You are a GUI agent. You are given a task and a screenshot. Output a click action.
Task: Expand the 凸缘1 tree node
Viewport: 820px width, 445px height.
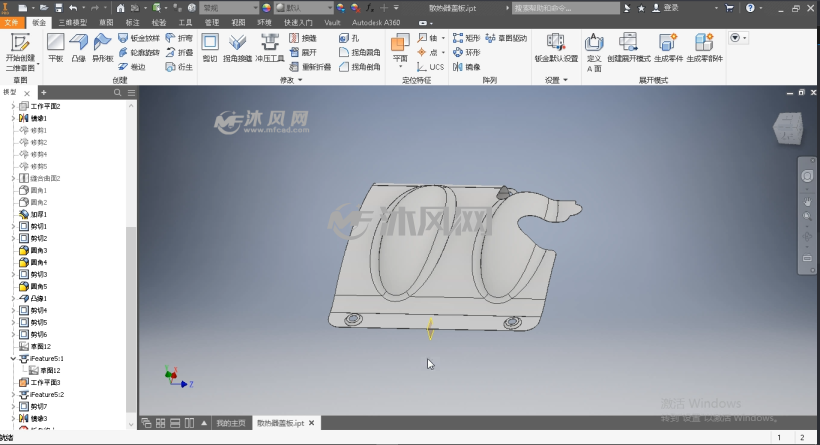click(13, 299)
